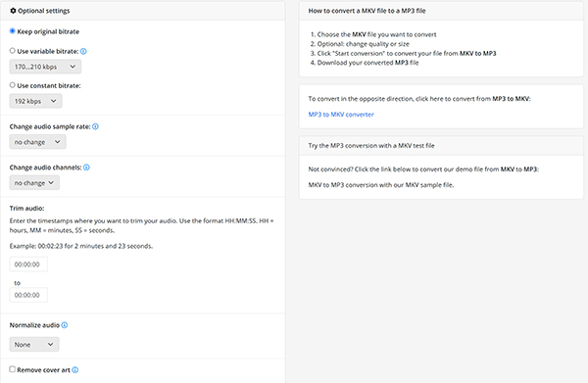Click step 'Choose the MKV file' text
The width and height of the screenshot is (588, 383).
(376, 34)
